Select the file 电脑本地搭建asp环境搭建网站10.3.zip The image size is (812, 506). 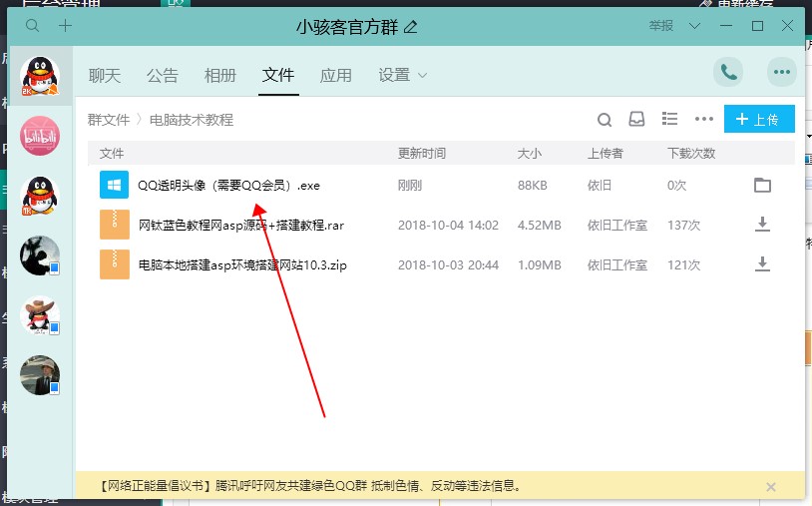click(242, 265)
